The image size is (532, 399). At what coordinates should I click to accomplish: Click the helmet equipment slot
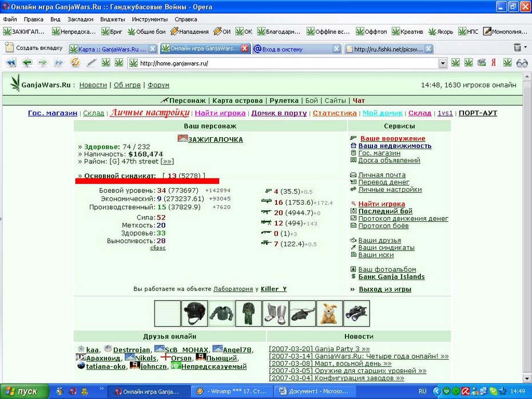tap(194, 313)
